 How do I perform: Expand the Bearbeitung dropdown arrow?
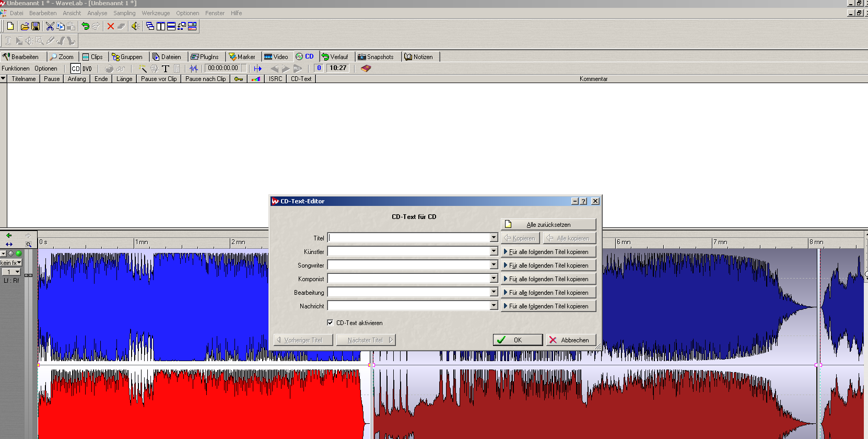click(x=494, y=292)
